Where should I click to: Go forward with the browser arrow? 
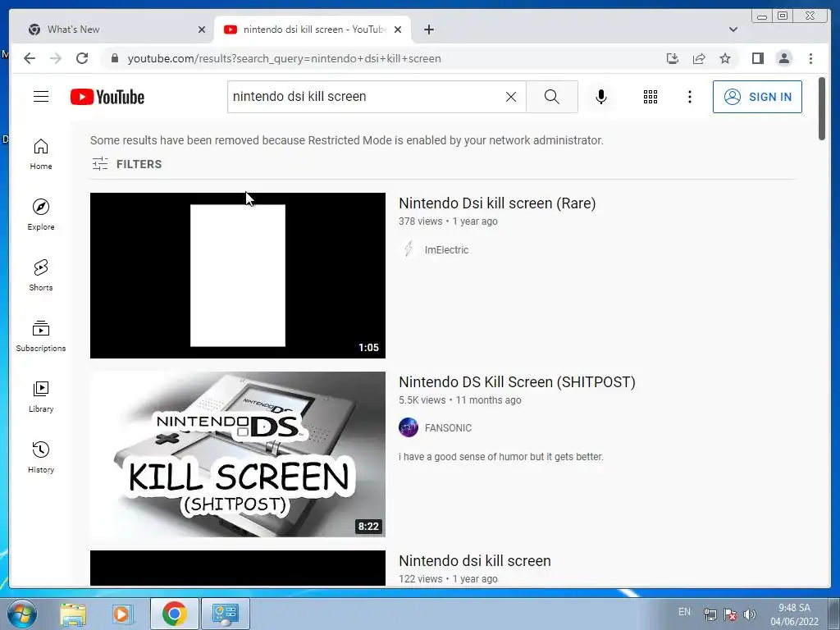click(56, 58)
